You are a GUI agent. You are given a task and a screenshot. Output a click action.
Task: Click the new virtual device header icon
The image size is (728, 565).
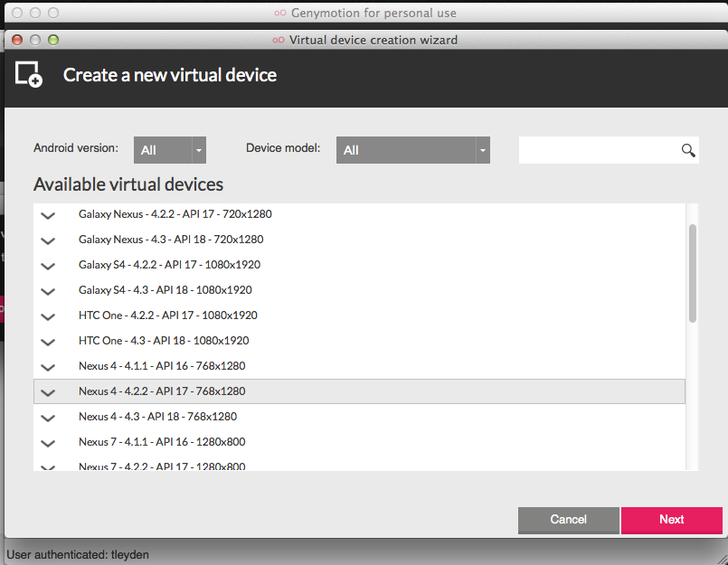click(29, 74)
